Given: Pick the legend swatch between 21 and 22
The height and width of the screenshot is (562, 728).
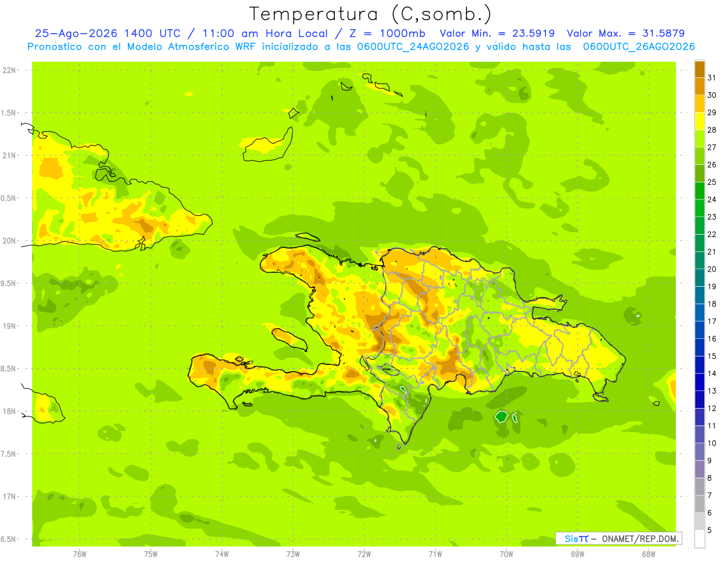Looking at the screenshot, I should (699, 243).
